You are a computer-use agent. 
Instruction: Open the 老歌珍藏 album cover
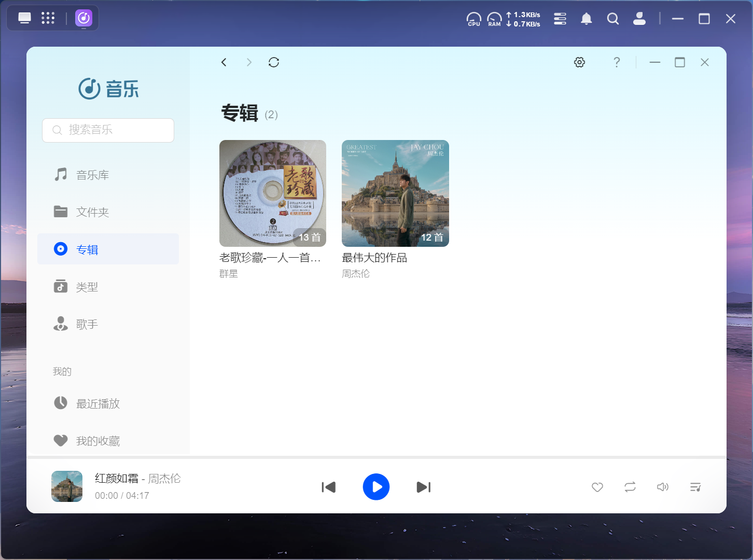point(273,193)
